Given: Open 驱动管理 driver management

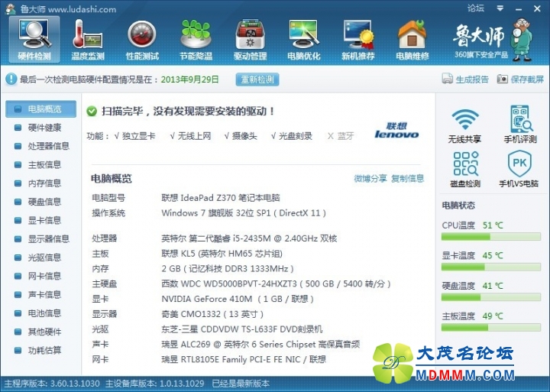Looking at the screenshot, I should (x=250, y=39).
